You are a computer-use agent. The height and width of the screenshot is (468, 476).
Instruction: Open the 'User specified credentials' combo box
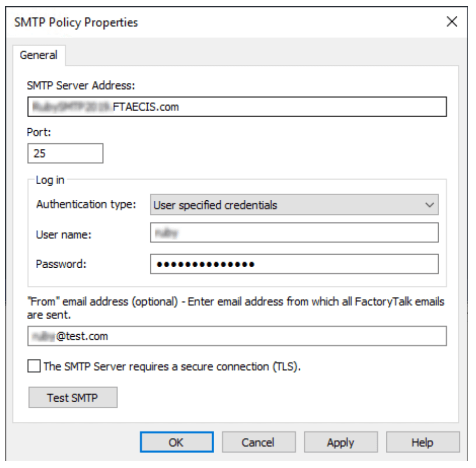[x=294, y=205]
